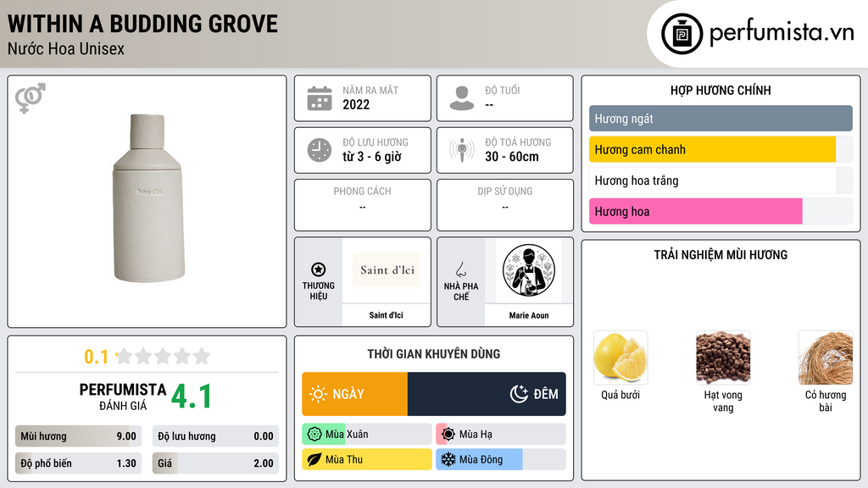Open the Saint d'Ici brand name link
The image size is (868, 488).
(386, 315)
